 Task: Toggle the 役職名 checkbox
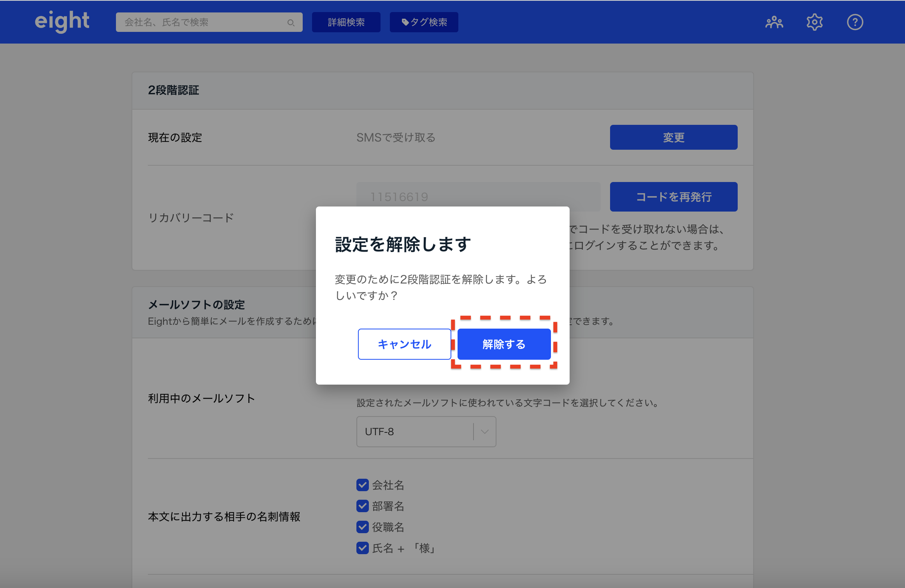(x=363, y=527)
